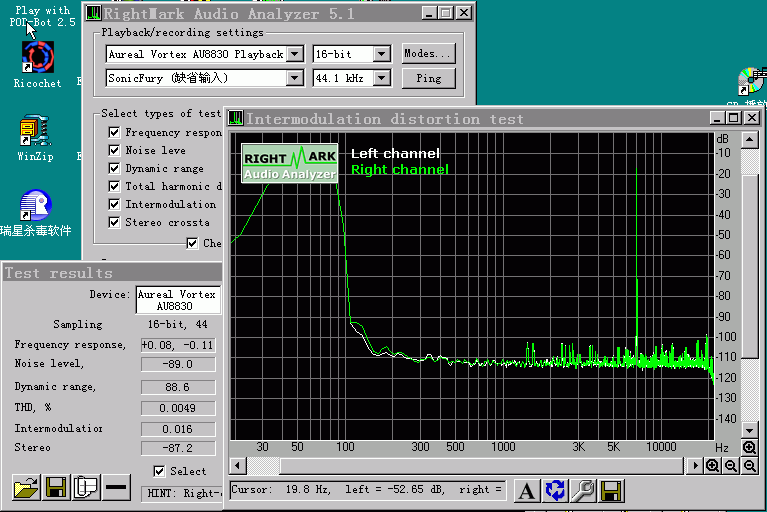Click the 16-bit, 44 sampling value text
The height and width of the screenshot is (512, 767).
pos(178,324)
